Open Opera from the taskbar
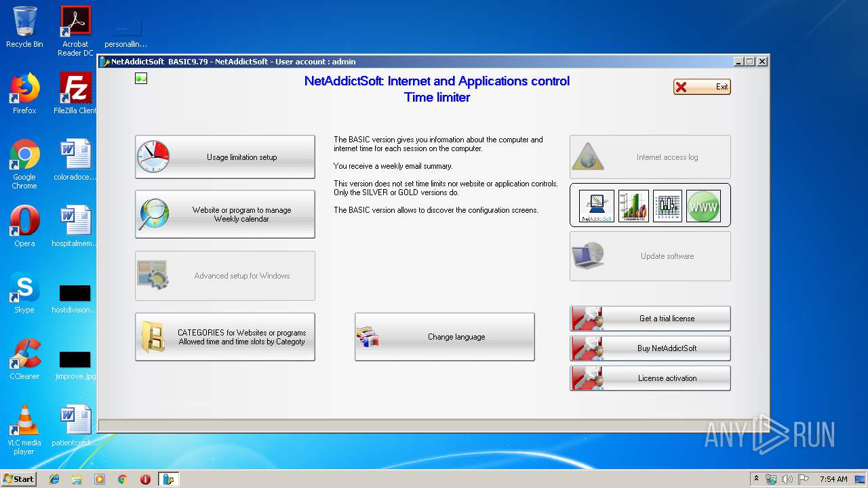The image size is (868, 488). coord(145,479)
